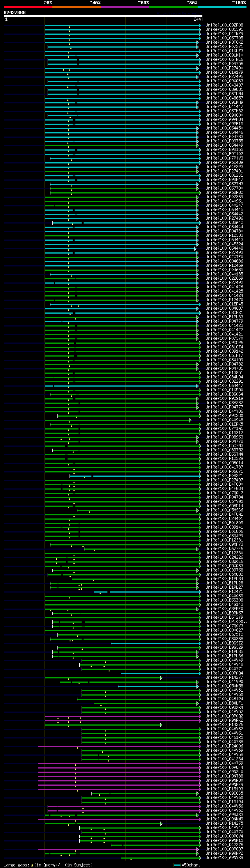The image size is (250, 868).
Task: Select label UniRef100_A9PEI5
Action: [224, 124]
